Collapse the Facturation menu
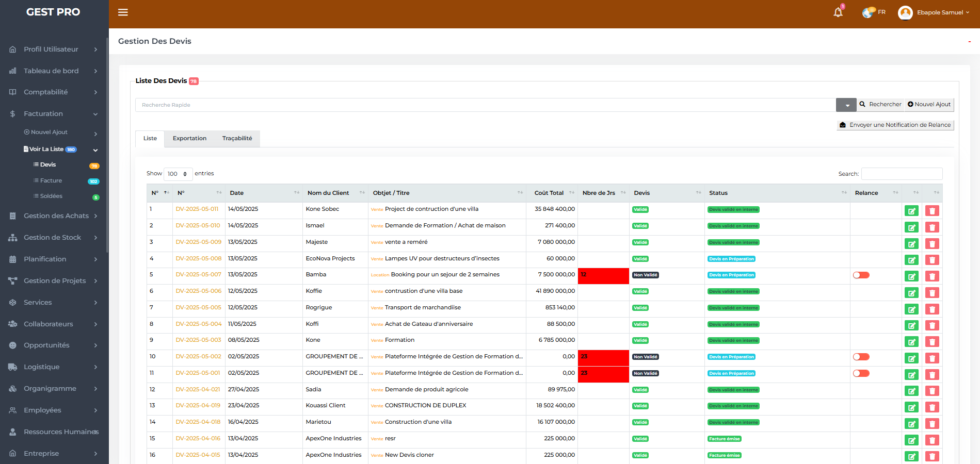This screenshot has height=464, width=980. coord(54,114)
